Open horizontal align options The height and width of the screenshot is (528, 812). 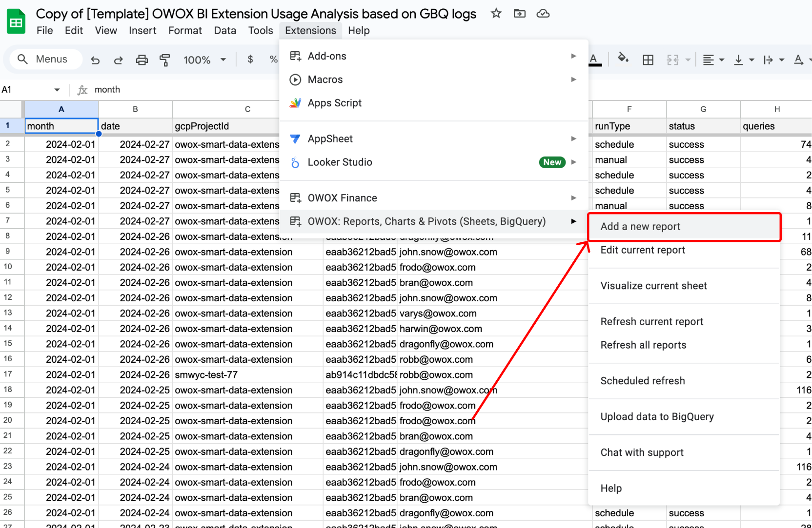[x=713, y=60]
